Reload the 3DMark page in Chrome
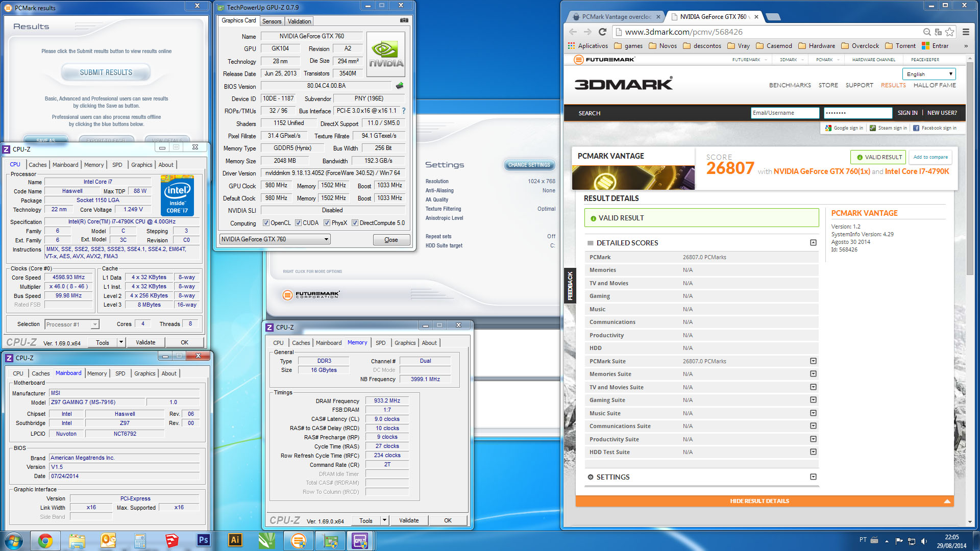980x551 pixels. point(602,32)
